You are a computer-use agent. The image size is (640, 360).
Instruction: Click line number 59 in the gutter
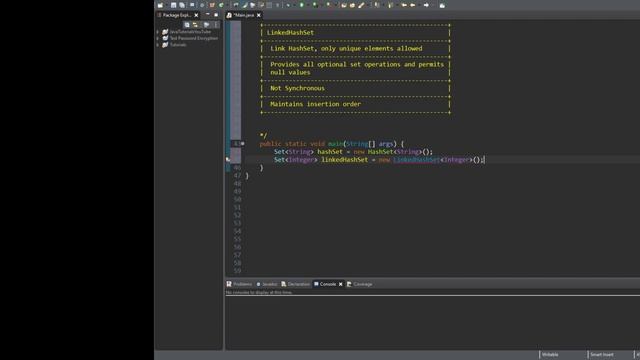[x=237, y=271]
